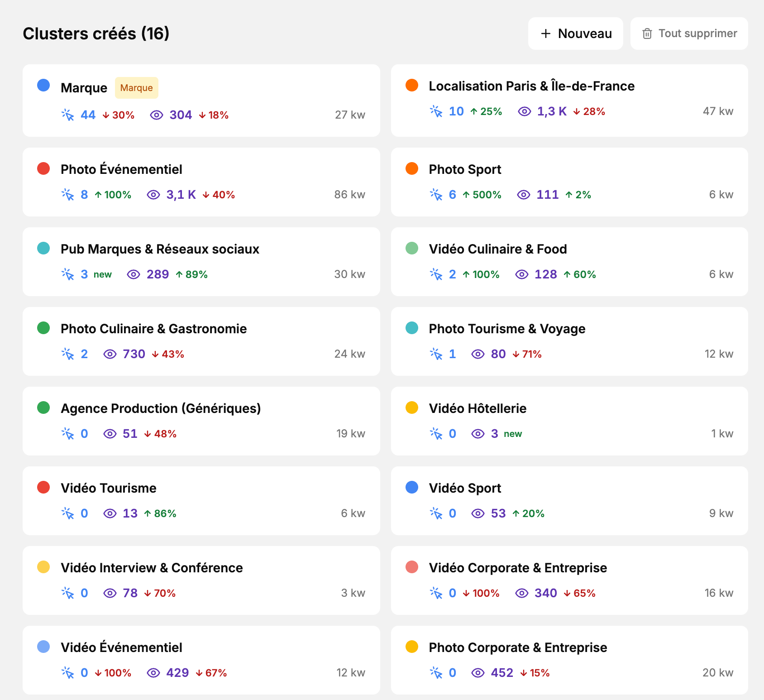The width and height of the screenshot is (764, 700).
Task: Click the plus icon in Nouveau
Action: (546, 34)
